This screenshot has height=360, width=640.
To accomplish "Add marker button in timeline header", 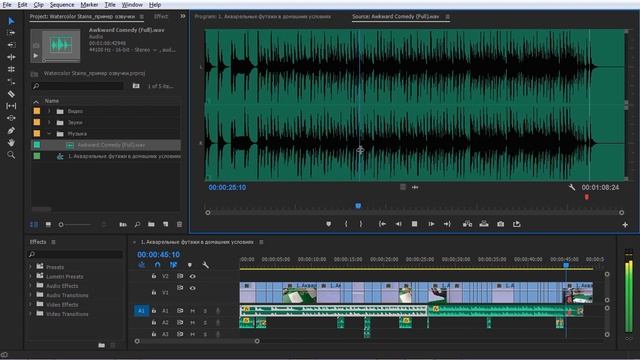I will pos(190,265).
